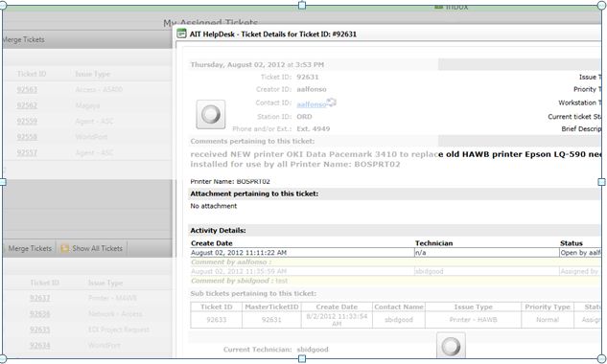Click Status column header in Activity Details
607x364 pixels.
click(571, 243)
